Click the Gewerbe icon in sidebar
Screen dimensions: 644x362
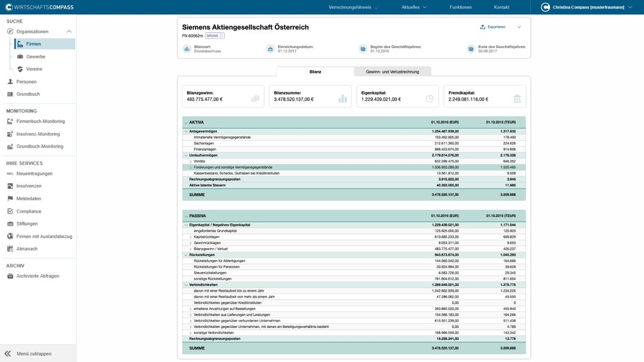[x=20, y=56]
